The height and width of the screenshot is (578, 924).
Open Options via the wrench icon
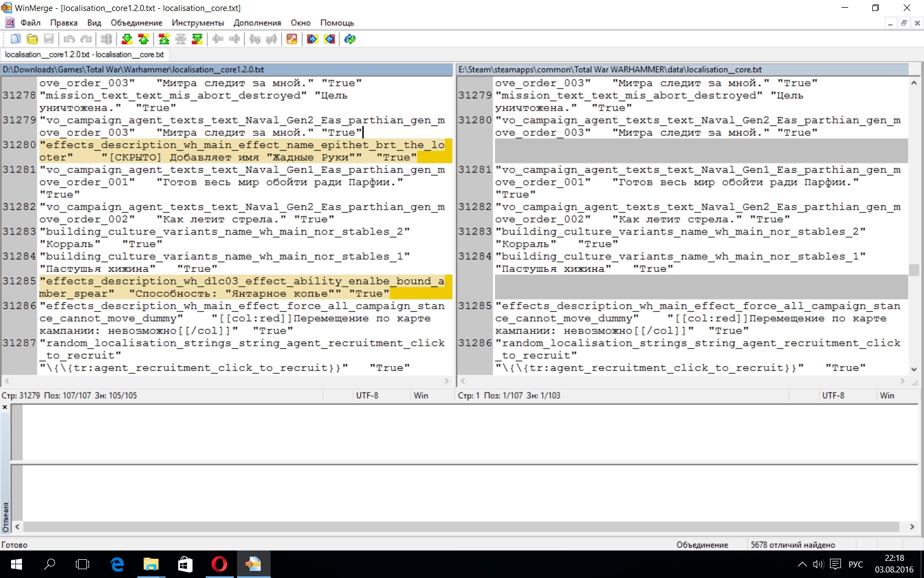tap(292, 39)
